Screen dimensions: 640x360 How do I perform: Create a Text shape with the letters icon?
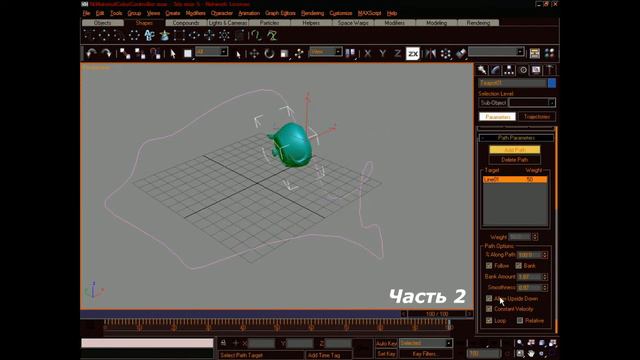click(149, 36)
